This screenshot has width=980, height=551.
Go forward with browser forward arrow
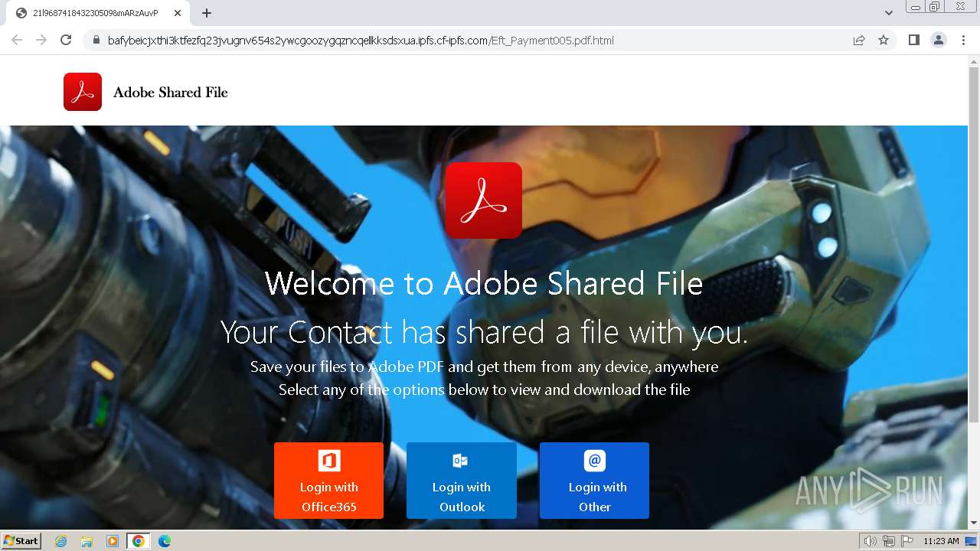click(41, 40)
